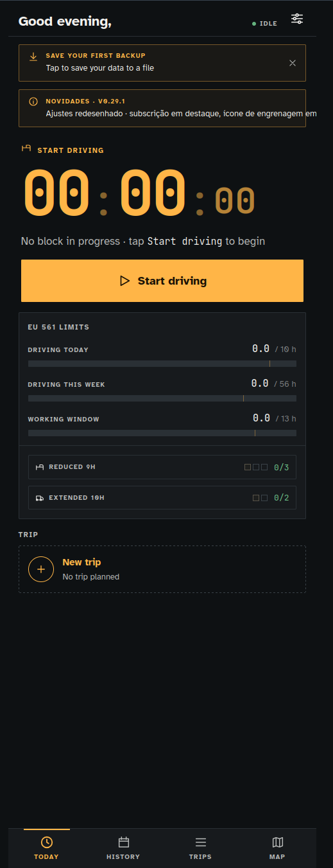Click the list icon for Trips
The width and height of the screenshot is (333, 868).
(x=201, y=842)
